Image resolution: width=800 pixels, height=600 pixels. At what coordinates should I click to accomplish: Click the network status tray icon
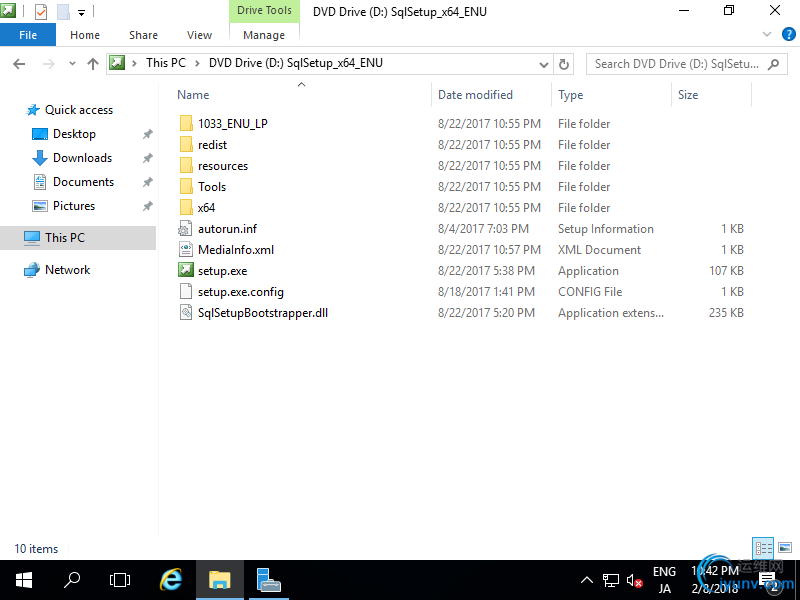(x=611, y=581)
